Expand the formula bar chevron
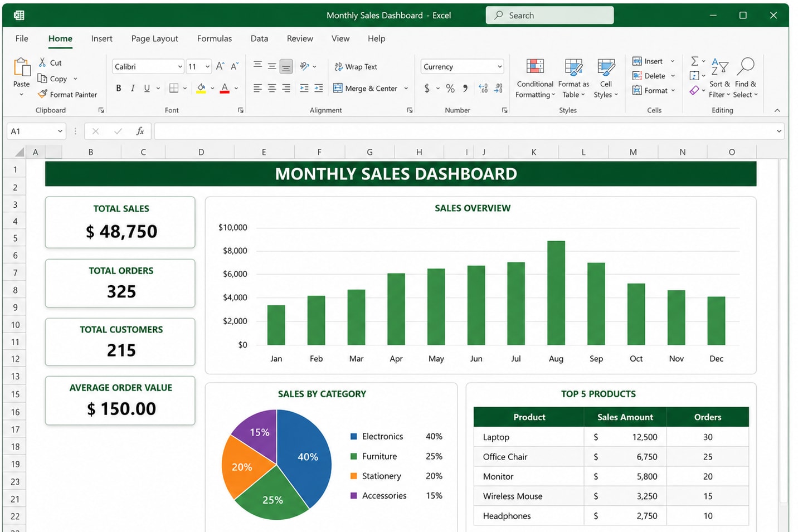 click(x=778, y=131)
